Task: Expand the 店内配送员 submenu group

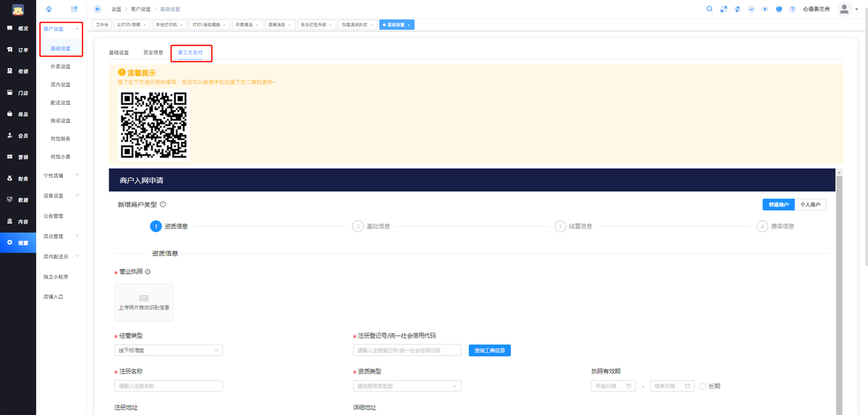Action: point(61,257)
